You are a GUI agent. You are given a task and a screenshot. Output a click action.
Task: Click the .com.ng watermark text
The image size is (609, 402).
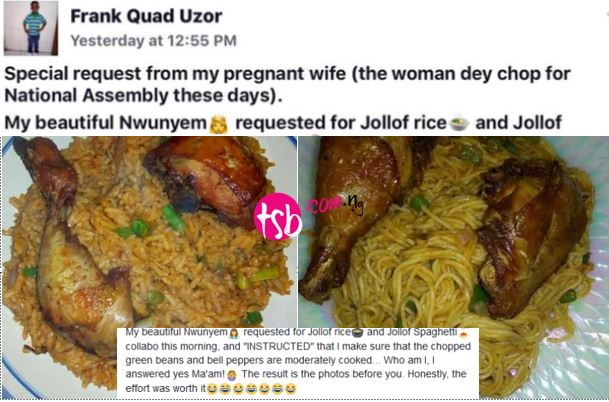coord(335,204)
